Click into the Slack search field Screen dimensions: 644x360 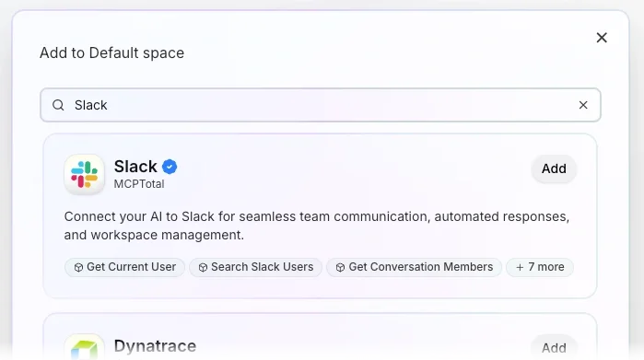point(321,105)
